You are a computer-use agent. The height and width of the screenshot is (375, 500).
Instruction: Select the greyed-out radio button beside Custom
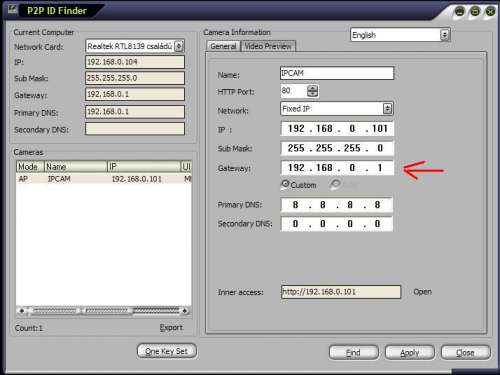(335, 184)
